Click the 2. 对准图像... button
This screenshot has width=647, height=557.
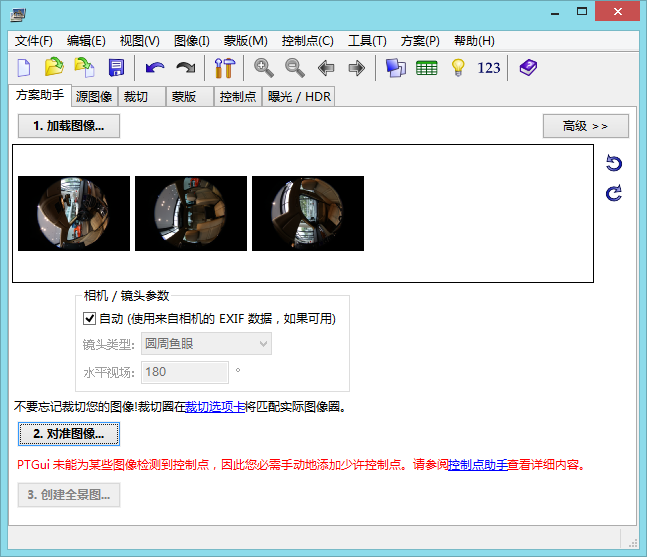click(69, 434)
